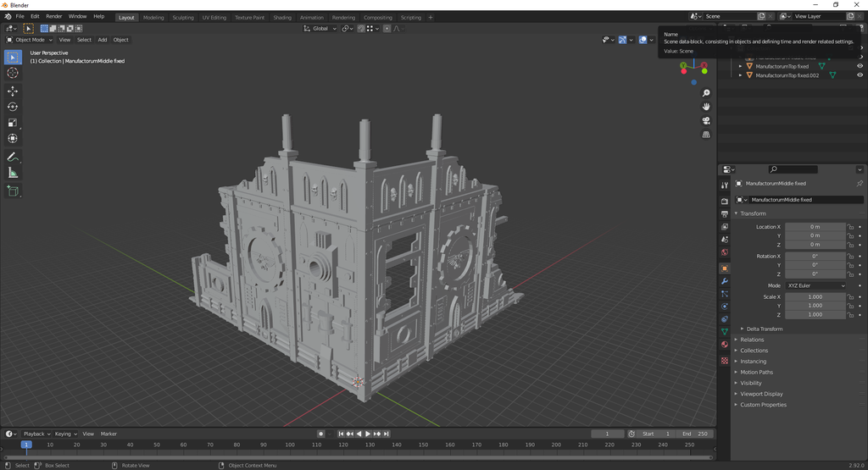Click the Add Cube tool icon
The width and height of the screenshot is (868, 470).
point(13,191)
